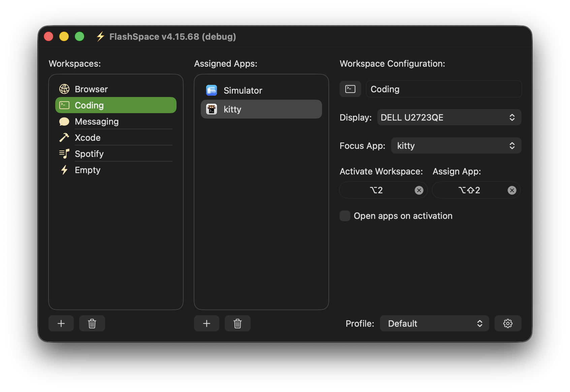570x392 pixels.
Task: Open the Display dropdown showing DELL U2723QE
Action: 449,117
